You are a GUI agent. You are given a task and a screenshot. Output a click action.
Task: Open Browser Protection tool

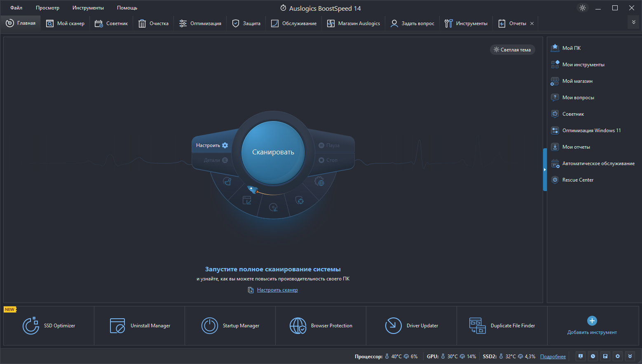click(x=321, y=326)
